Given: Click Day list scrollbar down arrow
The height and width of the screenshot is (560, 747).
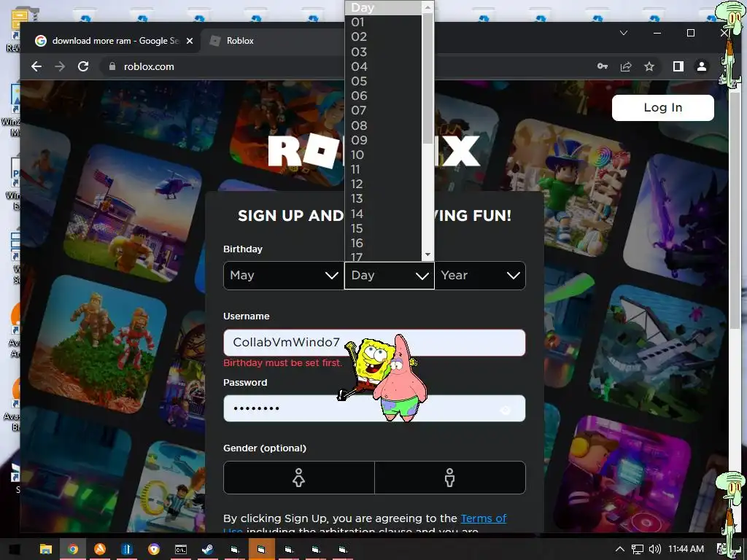Looking at the screenshot, I should [427, 254].
